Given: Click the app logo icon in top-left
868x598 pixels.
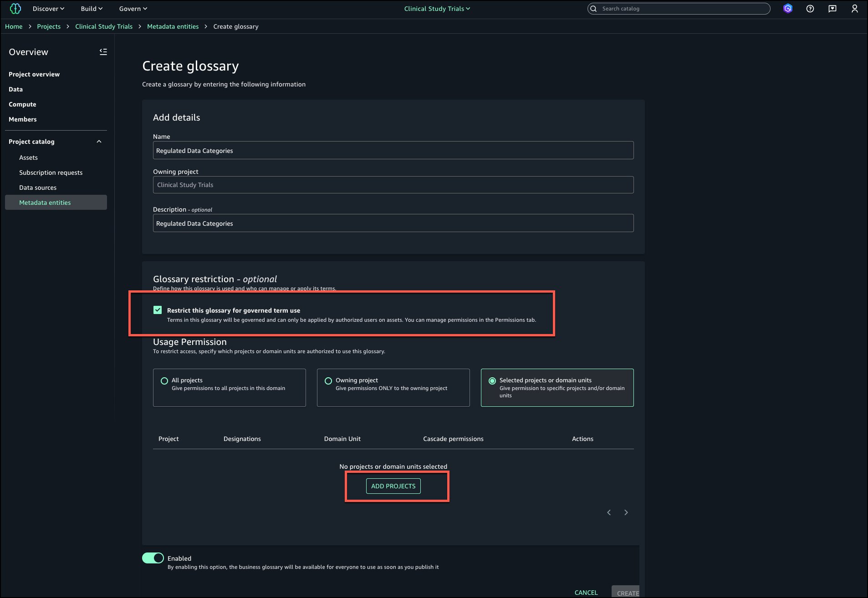Looking at the screenshot, I should [15, 9].
